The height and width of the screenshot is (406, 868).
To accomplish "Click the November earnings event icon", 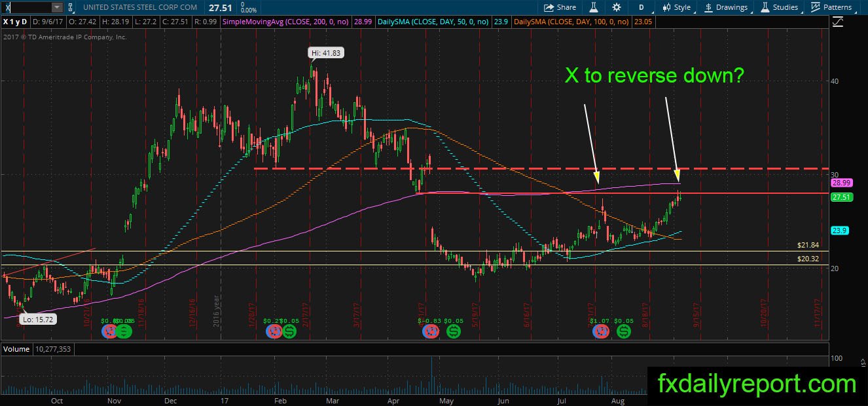I will (x=110, y=331).
